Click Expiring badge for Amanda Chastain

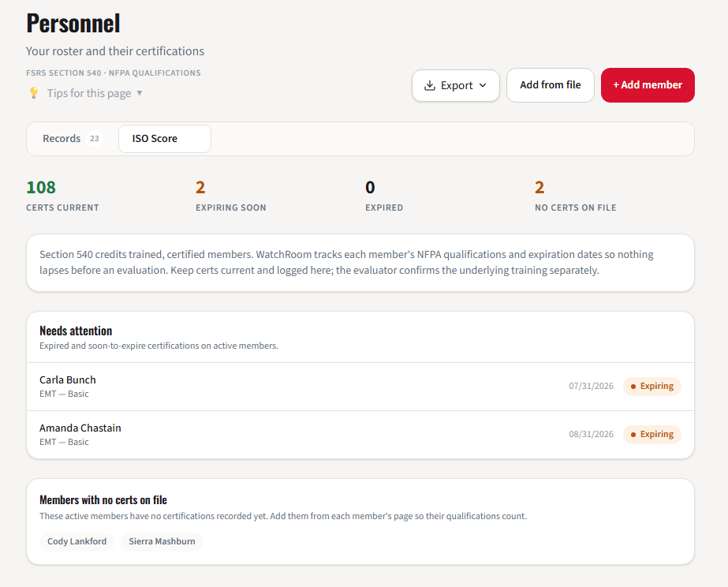(x=651, y=435)
